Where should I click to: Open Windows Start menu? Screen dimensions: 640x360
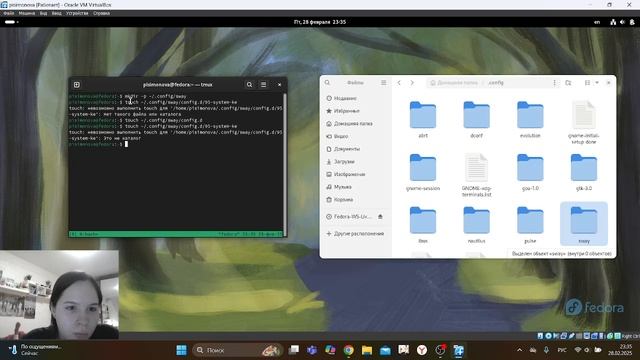tap(182, 350)
